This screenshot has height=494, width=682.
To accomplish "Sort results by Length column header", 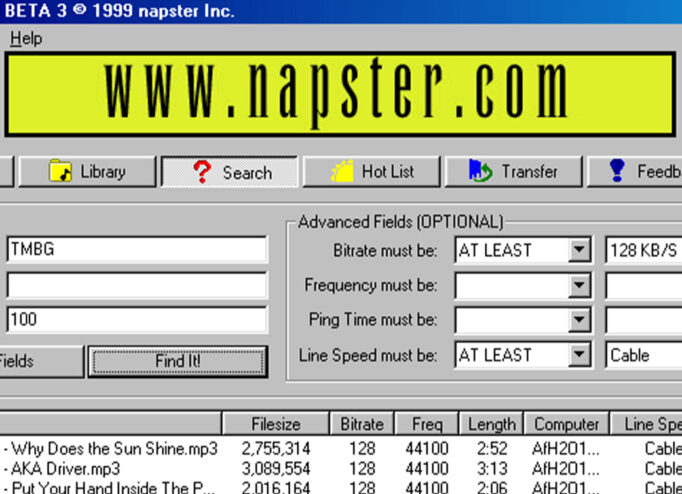I will point(491,424).
